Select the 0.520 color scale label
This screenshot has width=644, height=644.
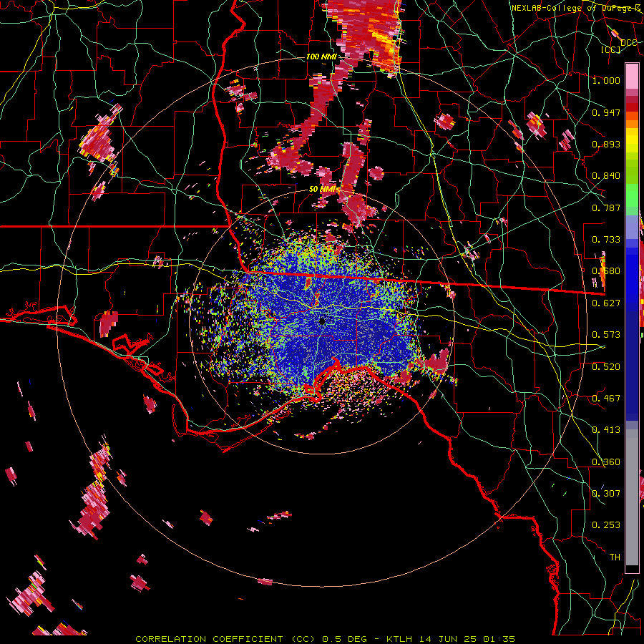click(606, 367)
